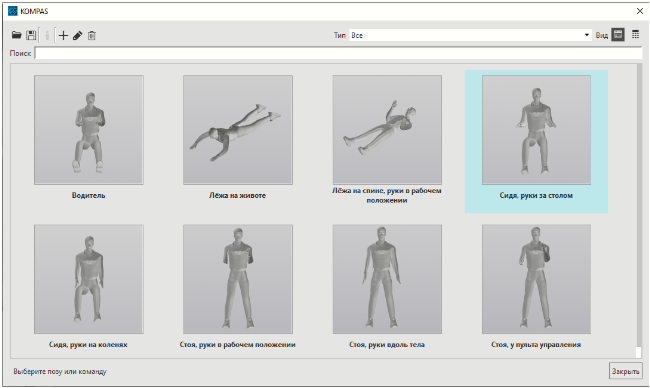Screen dimensions: 650x388
Task: Select the Лёжа на животе pose thumbnail
Action: 238,130
